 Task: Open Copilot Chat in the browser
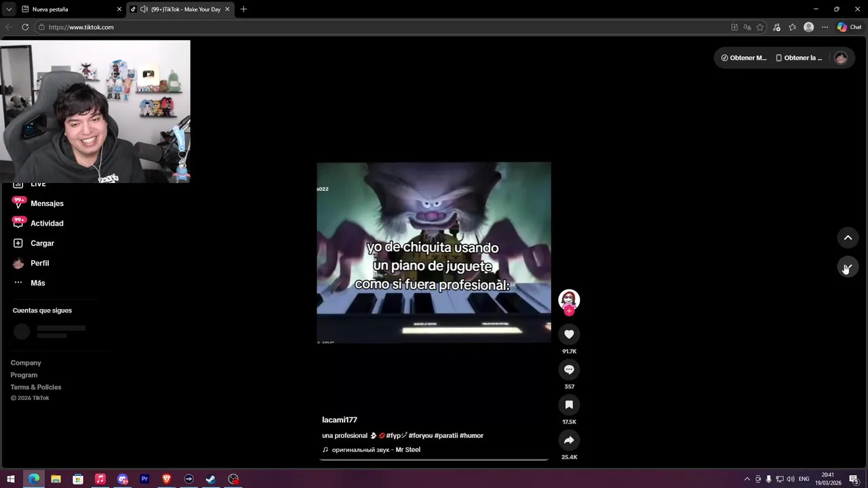[x=849, y=27]
